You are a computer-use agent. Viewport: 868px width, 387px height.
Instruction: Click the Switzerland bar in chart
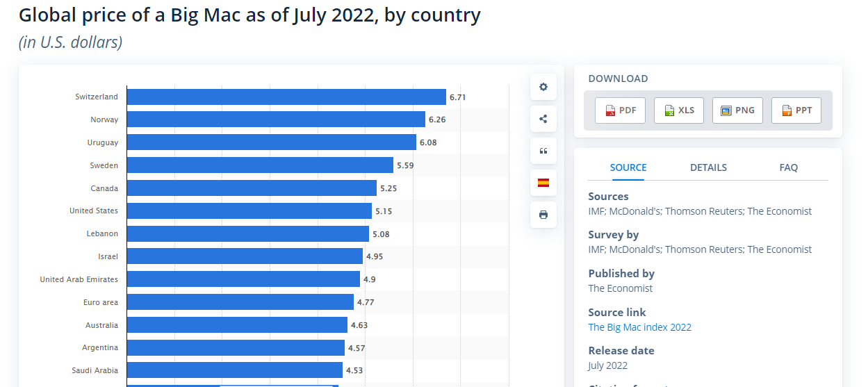[x=286, y=97]
